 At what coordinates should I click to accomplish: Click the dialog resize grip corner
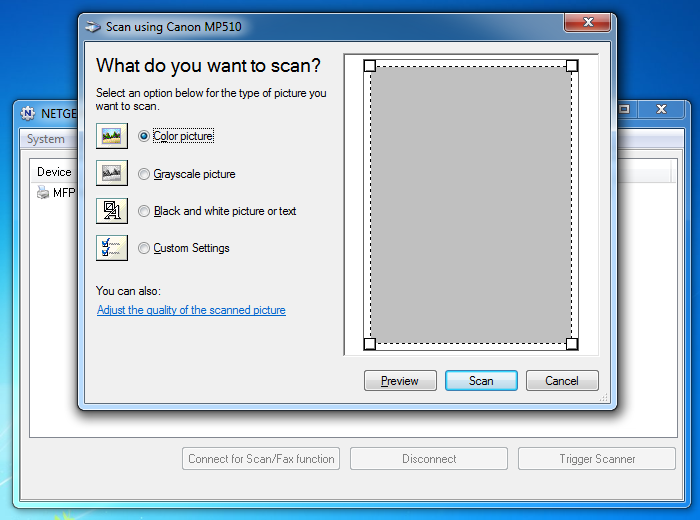tap(604, 397)
